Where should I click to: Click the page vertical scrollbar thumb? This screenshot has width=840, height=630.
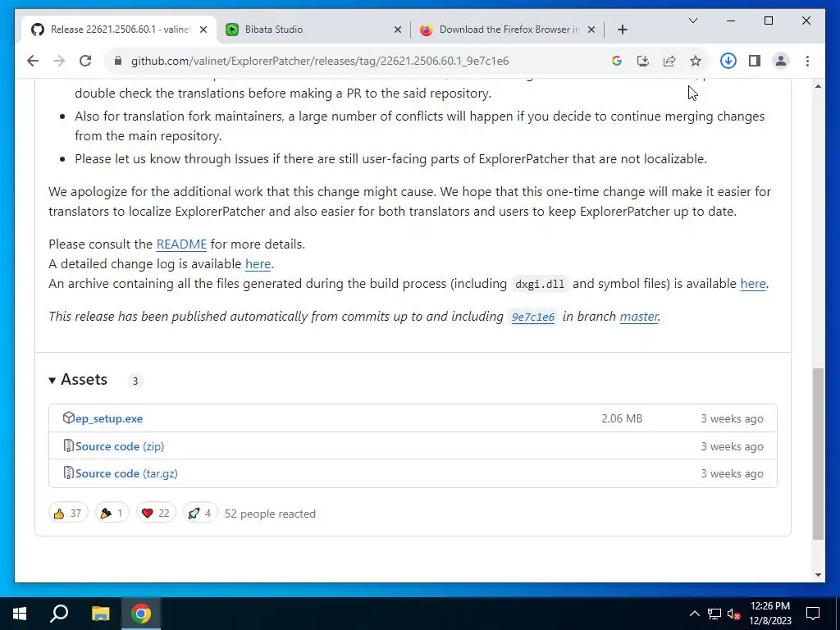click(818, 453)
